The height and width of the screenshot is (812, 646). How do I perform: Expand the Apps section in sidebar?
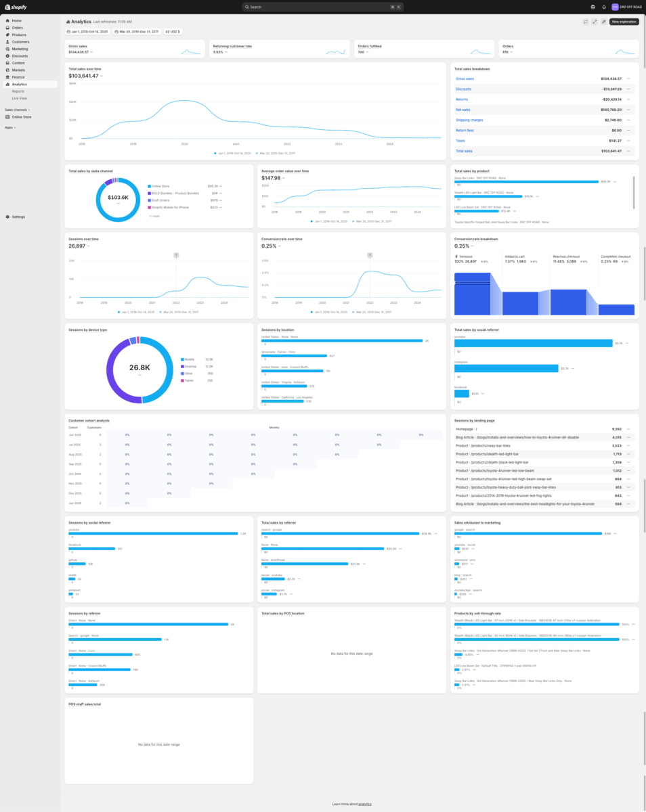coord(9,127)
